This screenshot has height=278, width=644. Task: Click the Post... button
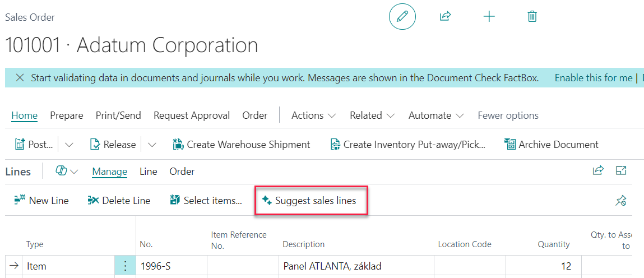tap(34, 145)
